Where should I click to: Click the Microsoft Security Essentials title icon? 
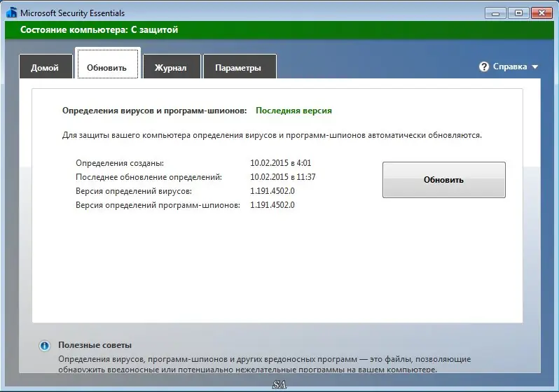point(11,13)
